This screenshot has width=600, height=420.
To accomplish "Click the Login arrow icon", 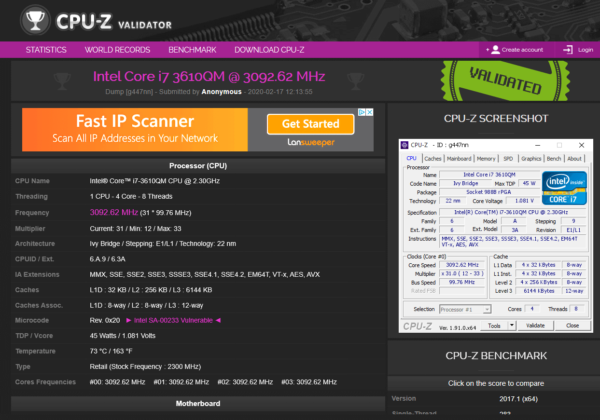I will coord(568,50).
